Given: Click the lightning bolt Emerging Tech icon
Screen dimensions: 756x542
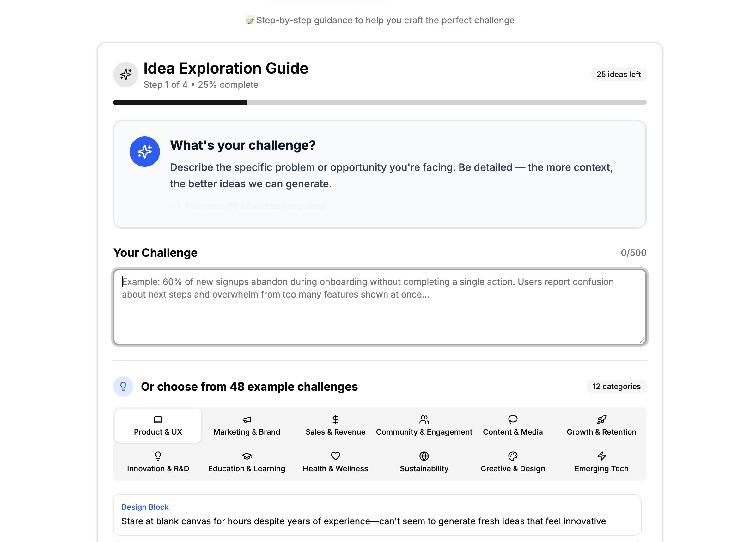Looking at the screenshot, I should point(601,456).
